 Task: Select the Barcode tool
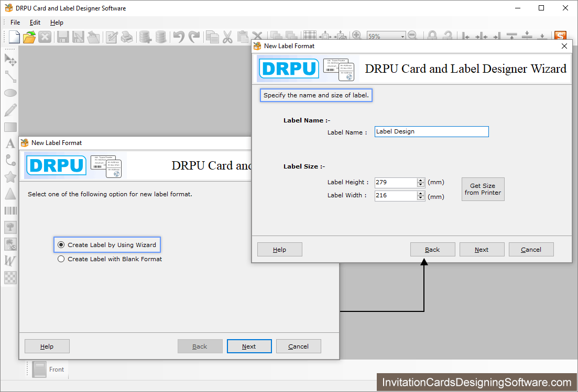10,210
